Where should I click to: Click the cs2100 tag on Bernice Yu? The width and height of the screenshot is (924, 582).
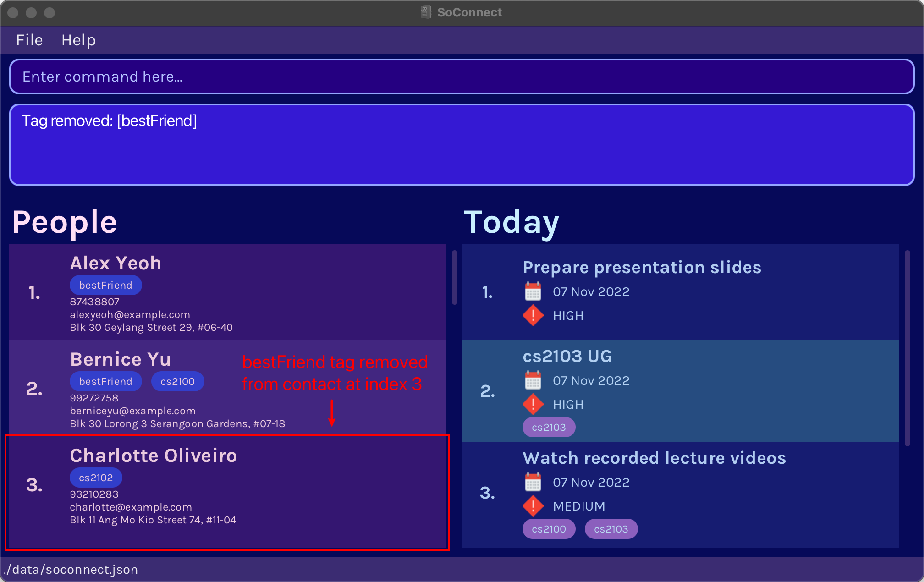point(178,381)
